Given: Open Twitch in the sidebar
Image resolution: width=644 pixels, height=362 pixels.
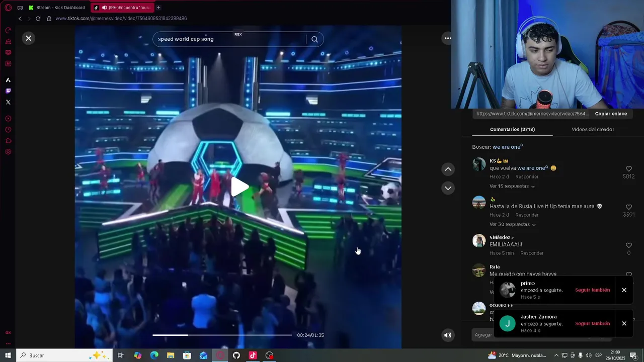Looking at the screenshot, I should 8,91.
